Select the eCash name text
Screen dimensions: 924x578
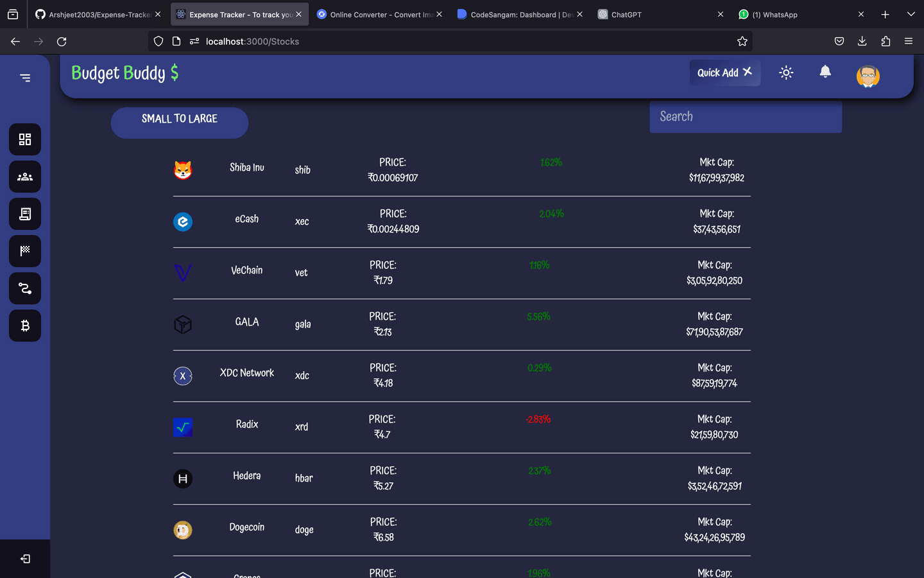(247, 219)
